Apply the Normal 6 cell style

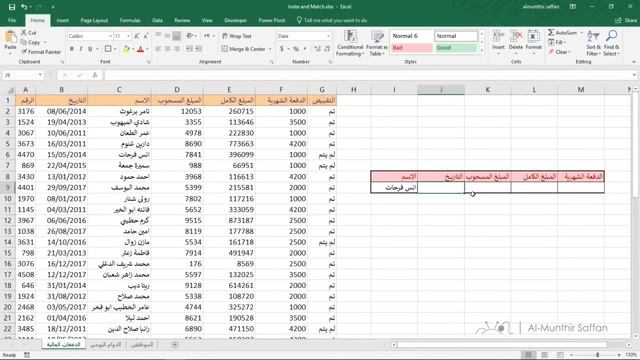(411, 36)
